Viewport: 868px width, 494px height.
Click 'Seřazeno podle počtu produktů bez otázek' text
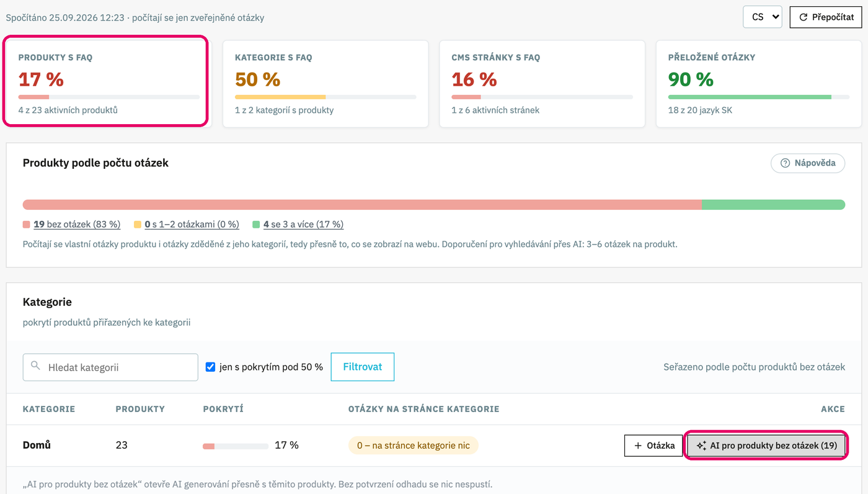pos(755,367)
